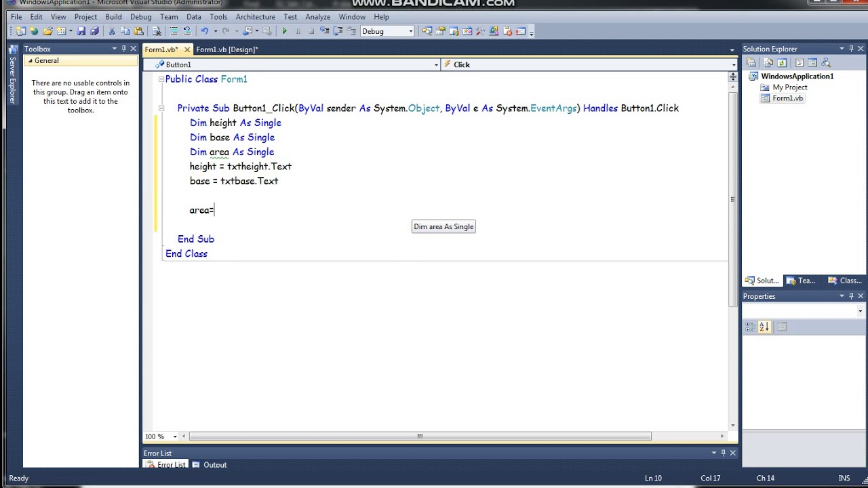
Task: Toggle auto-hide pin on Error List panel
Action: [723, 453]
